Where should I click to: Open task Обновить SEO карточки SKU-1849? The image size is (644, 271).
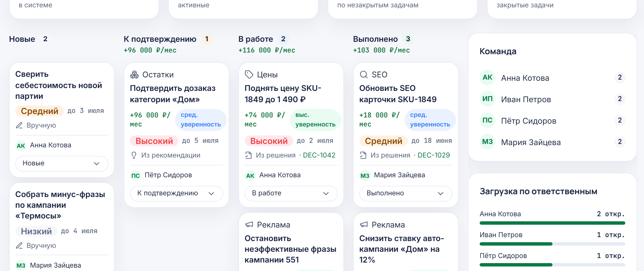(x=398, y=94)
